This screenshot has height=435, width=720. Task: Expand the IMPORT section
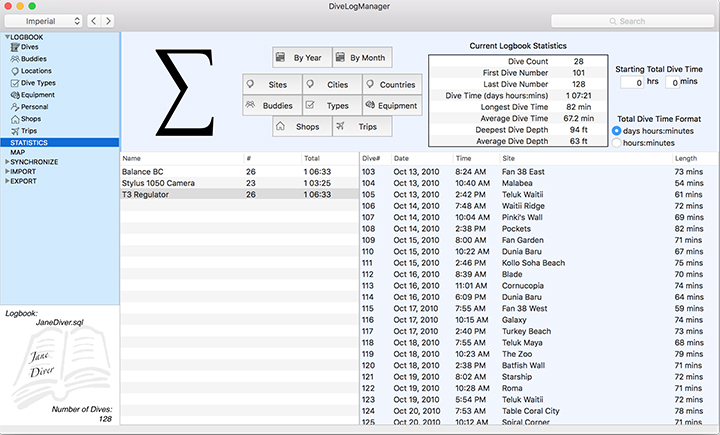click(x=7, y=172)
